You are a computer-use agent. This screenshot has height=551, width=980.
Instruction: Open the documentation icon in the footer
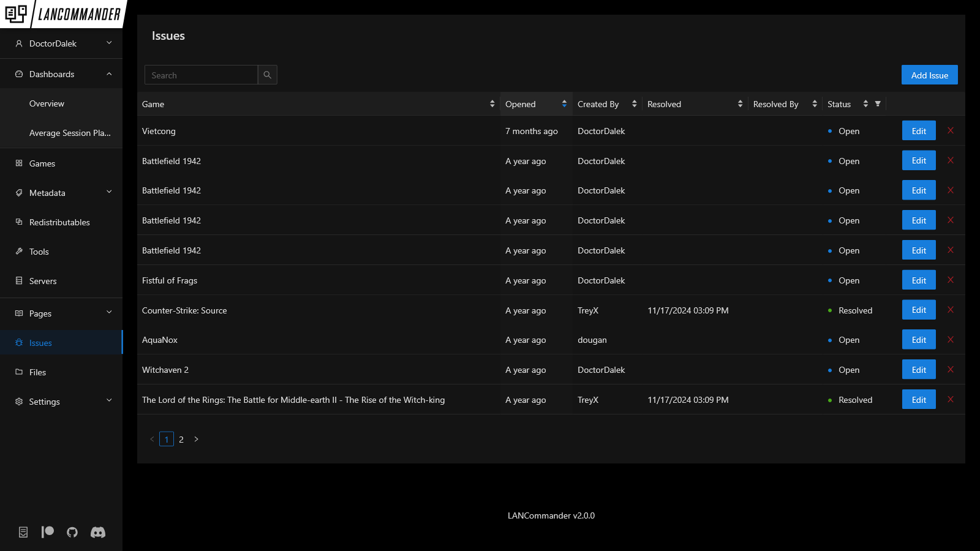click(23, 532)
